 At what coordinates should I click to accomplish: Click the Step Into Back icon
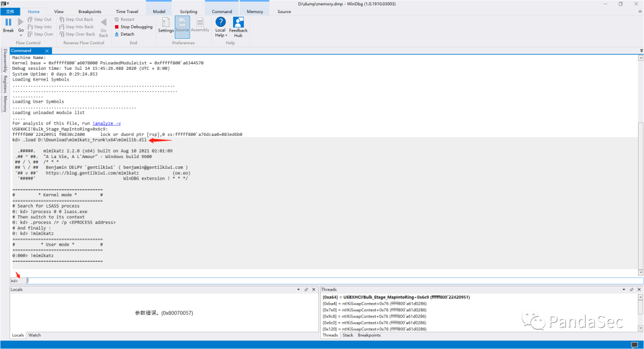pyautogui.click(x=61, y=27)
